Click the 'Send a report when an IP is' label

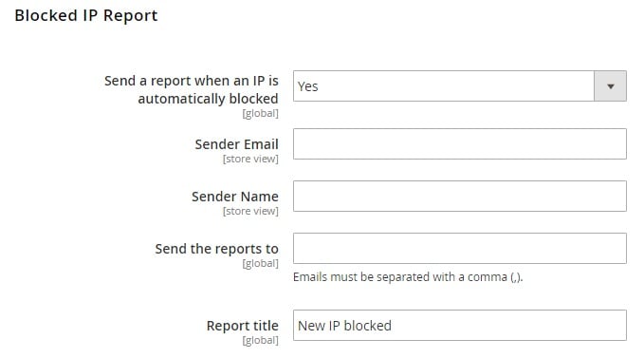tap(192, 81)
